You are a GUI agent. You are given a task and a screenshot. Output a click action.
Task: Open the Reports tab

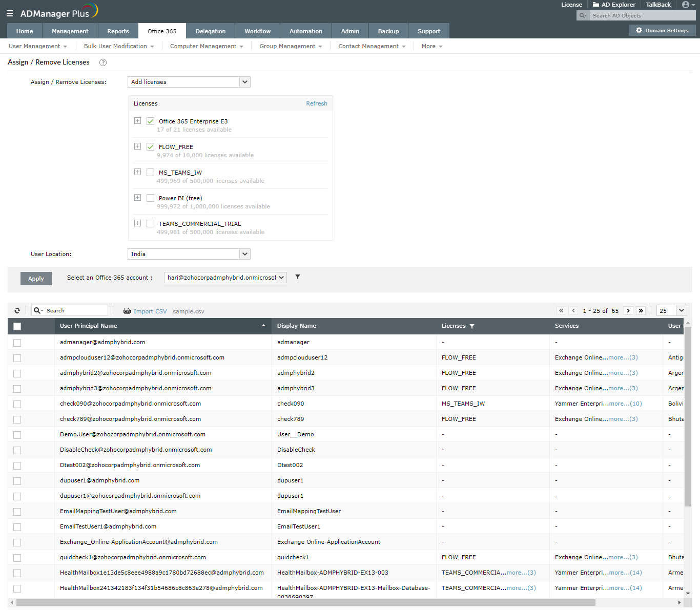pos(118,31)
